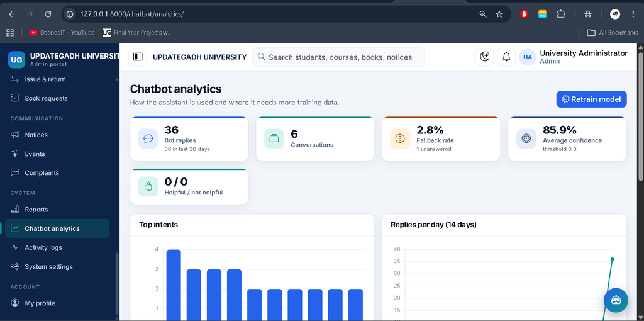The image size is (644, 321).
Task: Click the UG logo in sidebar
Action: (x=17, y=60)
